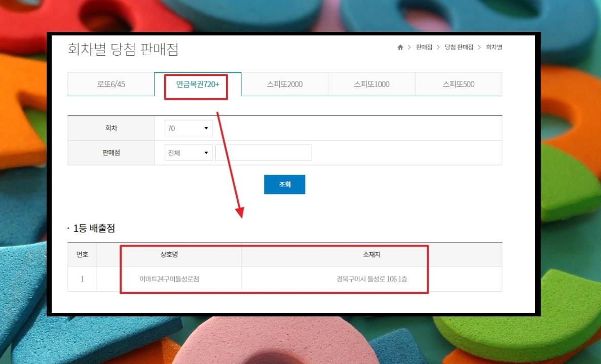Focus the 판매점 search text field
This screenshot has width=601, height=364.
click(264, 153)
